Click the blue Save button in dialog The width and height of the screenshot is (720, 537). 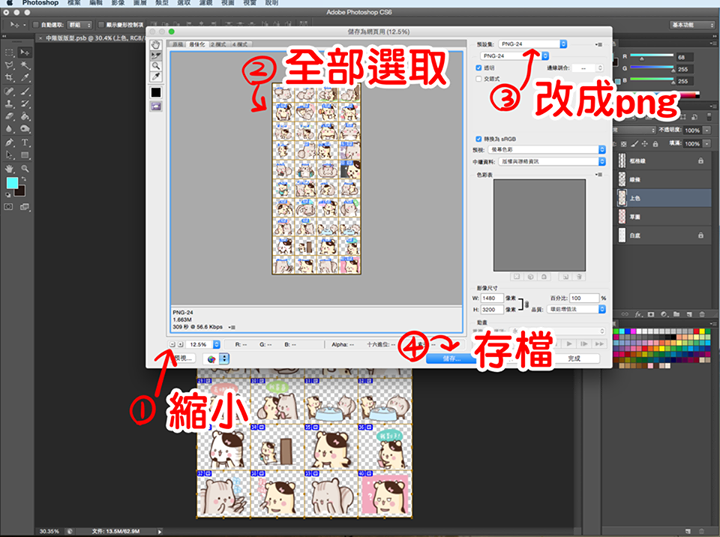point(451,359)
